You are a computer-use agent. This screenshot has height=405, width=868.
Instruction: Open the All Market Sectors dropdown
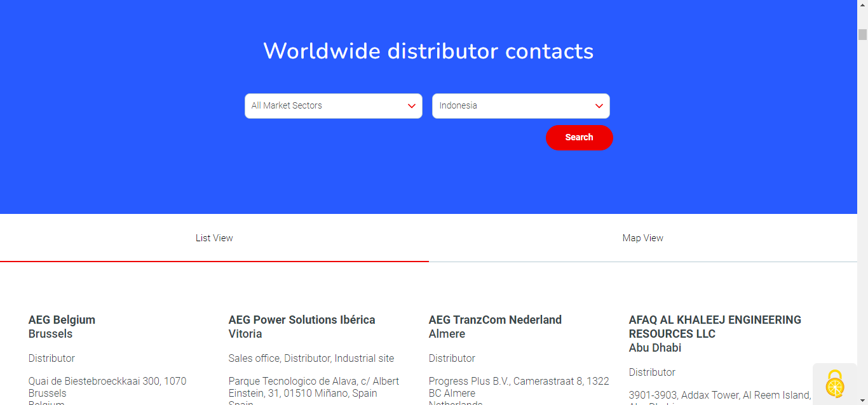334,106
